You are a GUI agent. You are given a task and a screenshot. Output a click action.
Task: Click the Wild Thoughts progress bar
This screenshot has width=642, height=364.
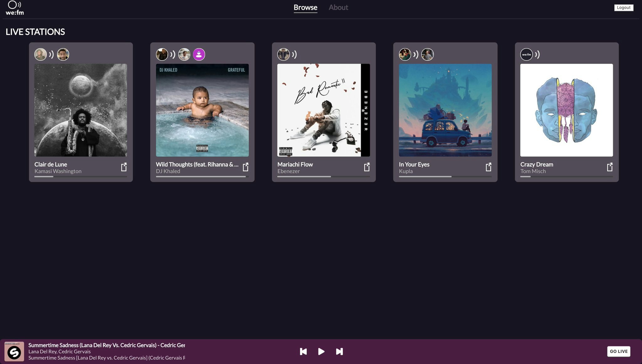tap(202, 177)
